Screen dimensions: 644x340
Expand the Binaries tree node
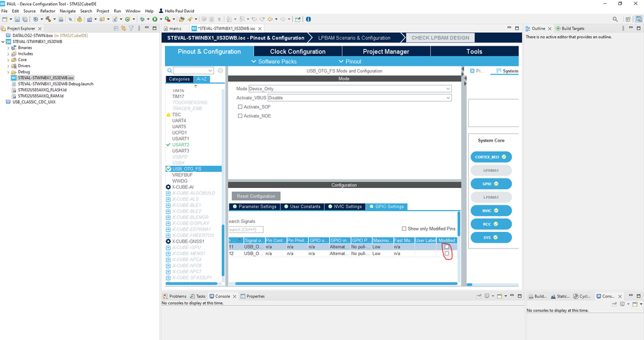tap(8, 48)
